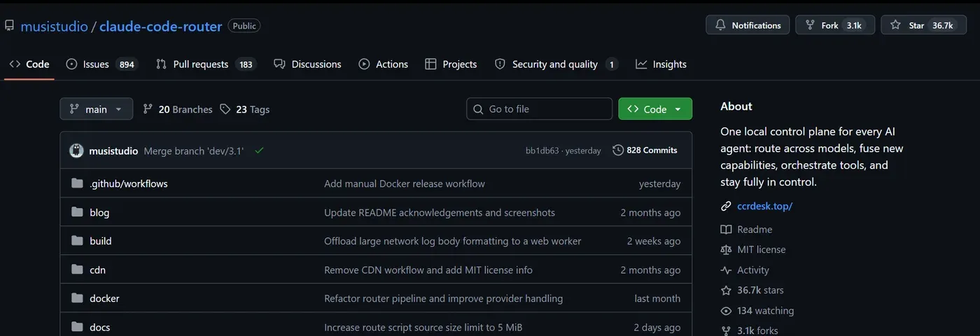View the 3.1k forks link
This screenshot has width=980, height=336.
[757, 330]
